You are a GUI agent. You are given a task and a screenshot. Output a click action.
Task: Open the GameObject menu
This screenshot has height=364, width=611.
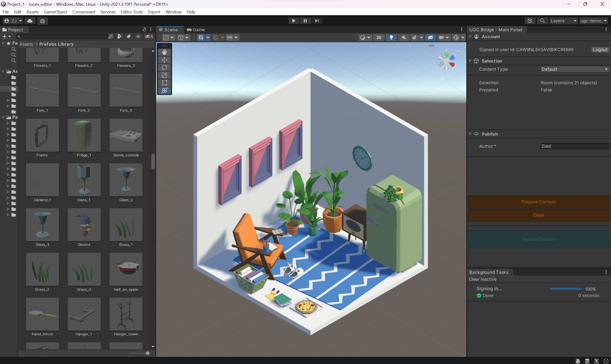55,12
